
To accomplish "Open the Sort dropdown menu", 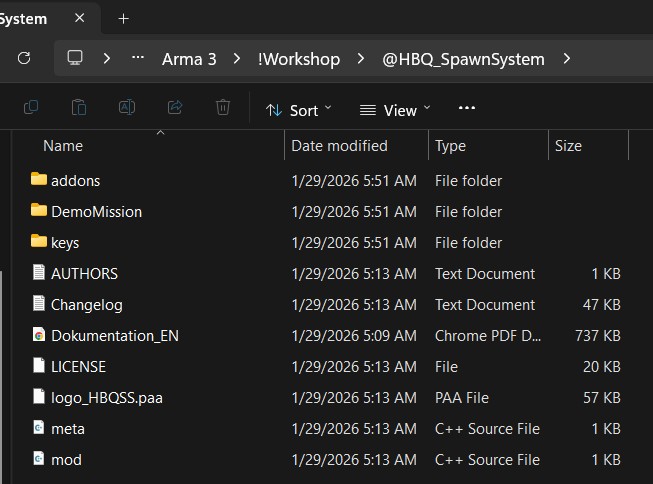I will 299,110.
